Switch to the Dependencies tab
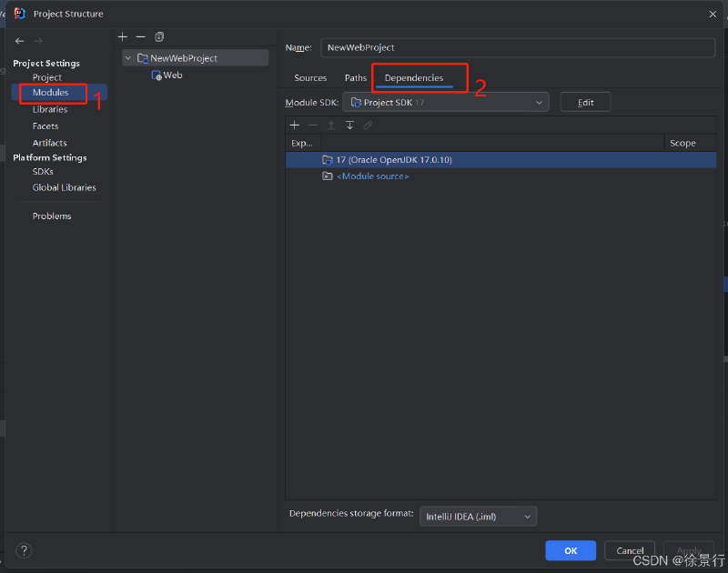 414,78
